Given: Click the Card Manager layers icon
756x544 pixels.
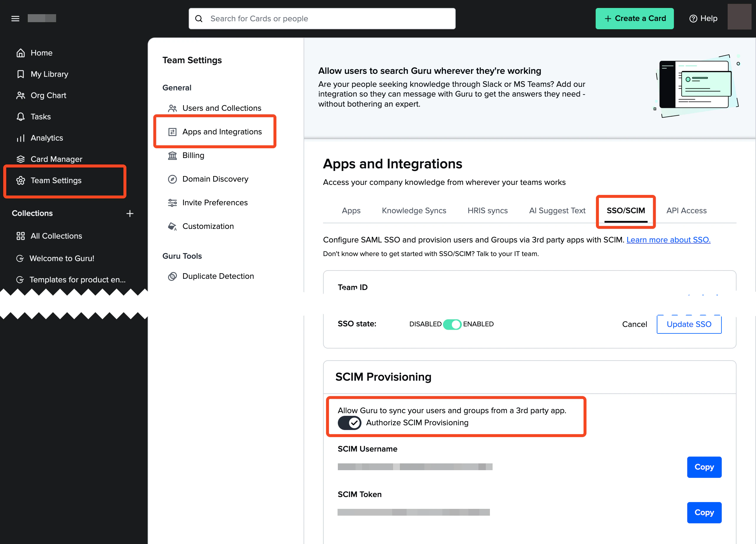Looking at the screenshot, I should pyautogui.click(x=21, y=159).
